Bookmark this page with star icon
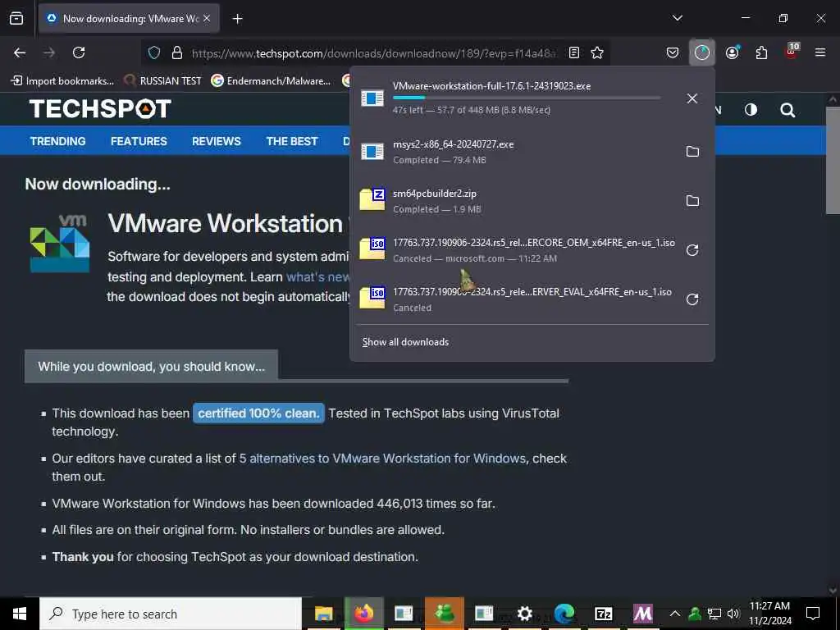 597,52
